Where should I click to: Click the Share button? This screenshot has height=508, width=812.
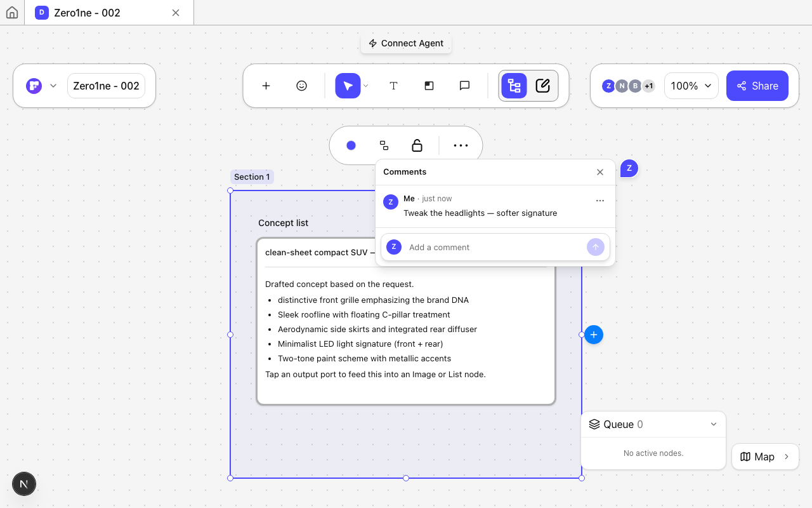(x=757, y=86)
